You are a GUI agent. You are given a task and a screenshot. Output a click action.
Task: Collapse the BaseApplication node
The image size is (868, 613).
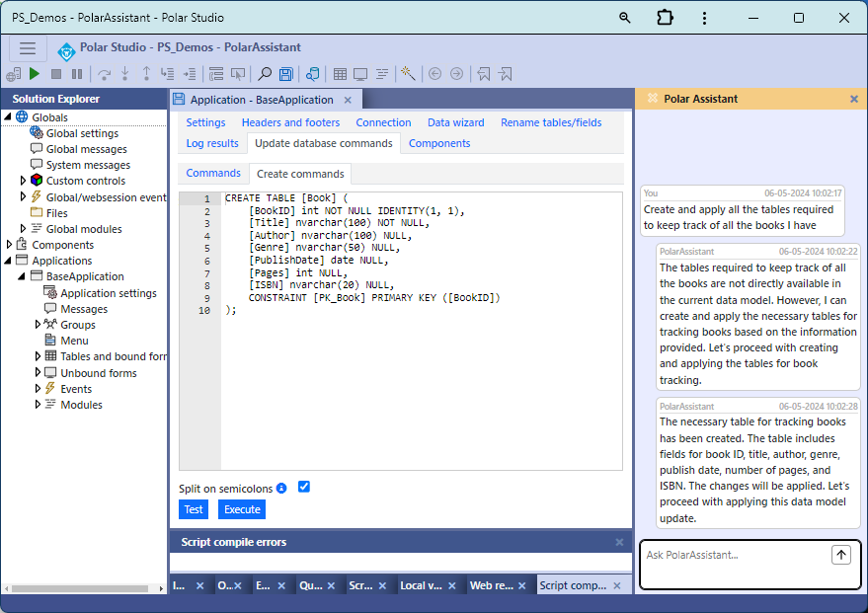(22, 276)
